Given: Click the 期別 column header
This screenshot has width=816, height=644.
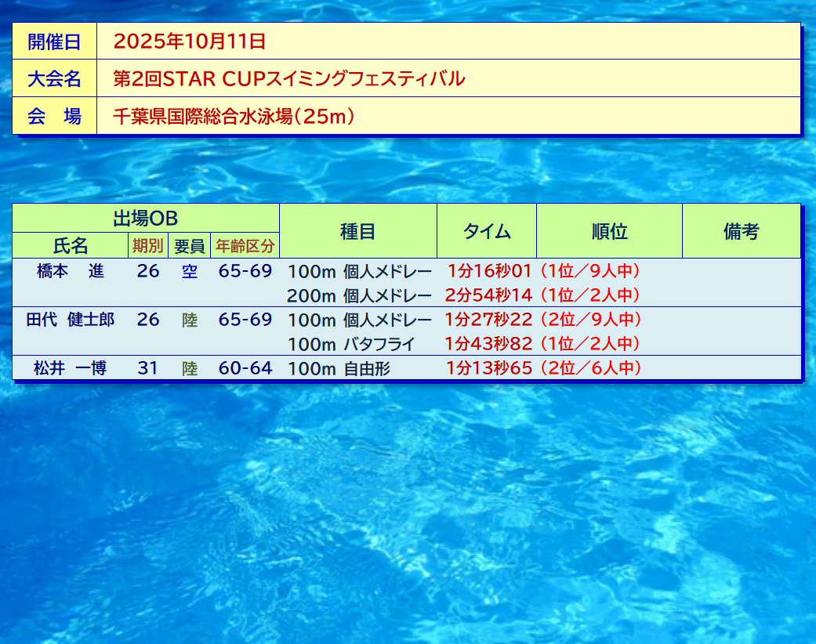Looking at the screenshot, I should click(x=147, y=246).
